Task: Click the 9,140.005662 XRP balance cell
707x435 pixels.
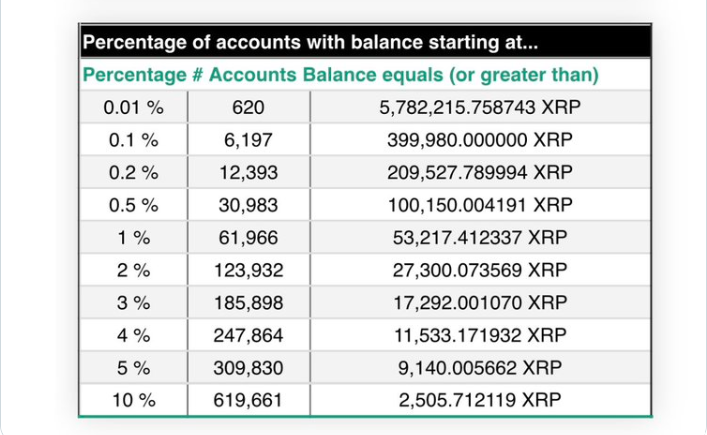Action: tap(480, 367)
